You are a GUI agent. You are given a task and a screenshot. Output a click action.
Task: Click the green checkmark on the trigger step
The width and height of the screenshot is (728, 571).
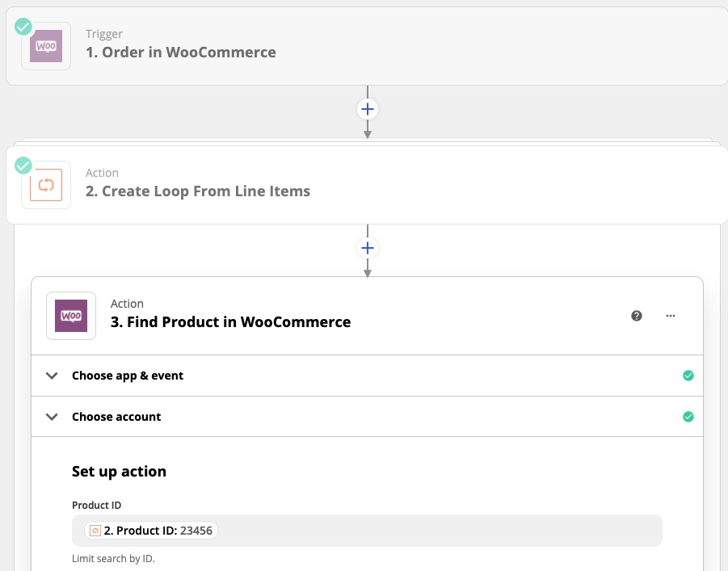[x=23, y=27]
